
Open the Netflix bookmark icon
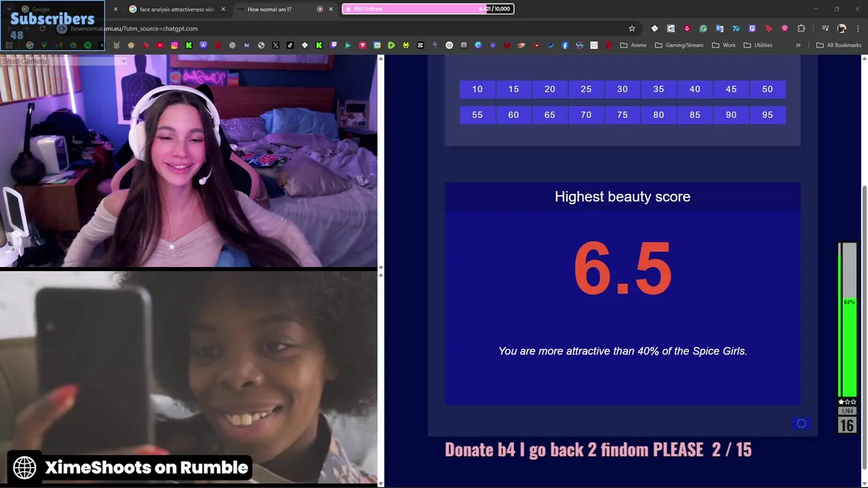218,45
